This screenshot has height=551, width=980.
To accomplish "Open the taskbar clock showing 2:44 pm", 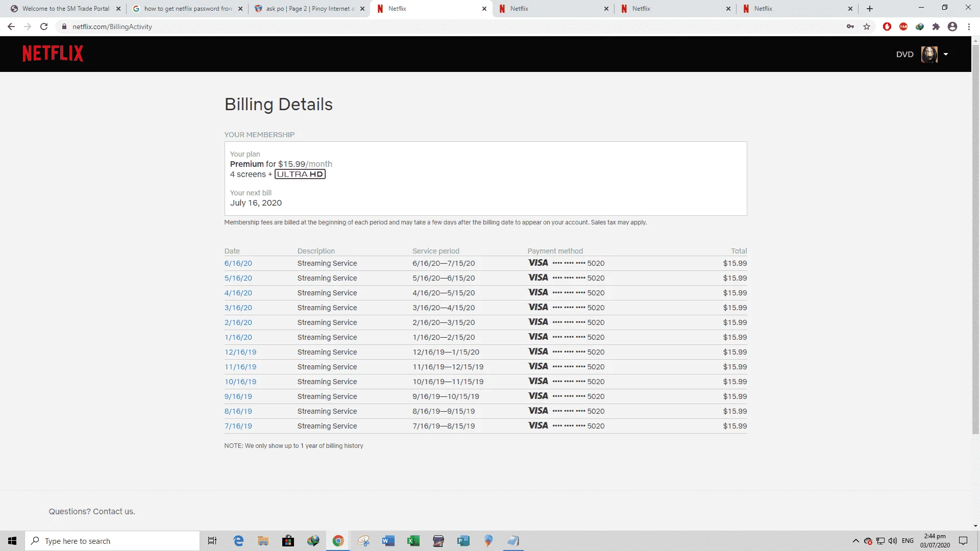I will point(935,541).
